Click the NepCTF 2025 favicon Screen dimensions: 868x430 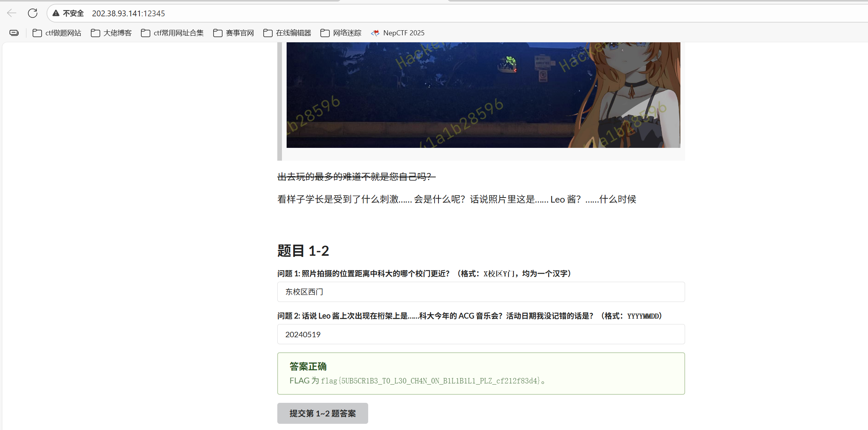point(375,33)
